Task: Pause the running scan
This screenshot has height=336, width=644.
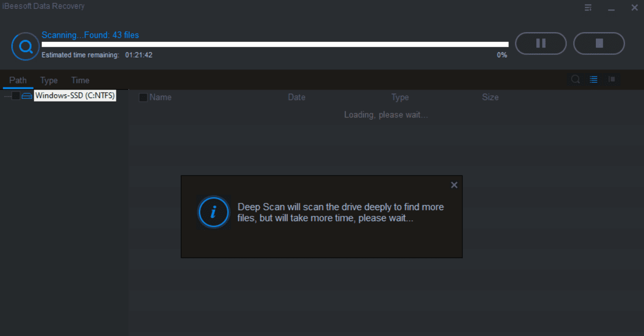Action: (541, 43)
